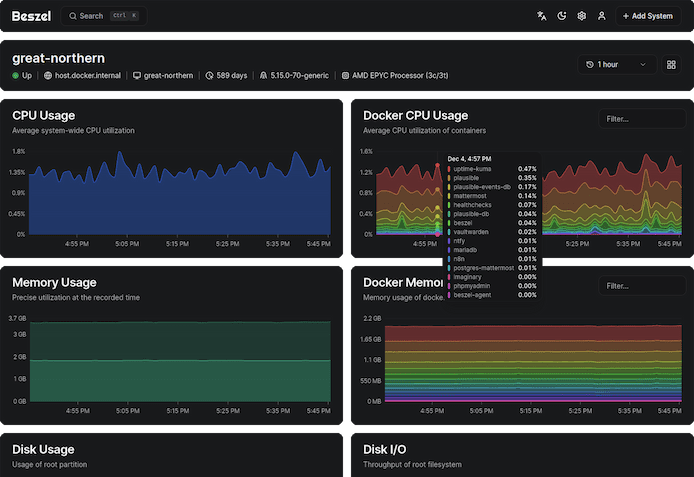Click the clock icon beside 589 days
The height and width of the screenshot is (477, 694).
click(209, 75)
